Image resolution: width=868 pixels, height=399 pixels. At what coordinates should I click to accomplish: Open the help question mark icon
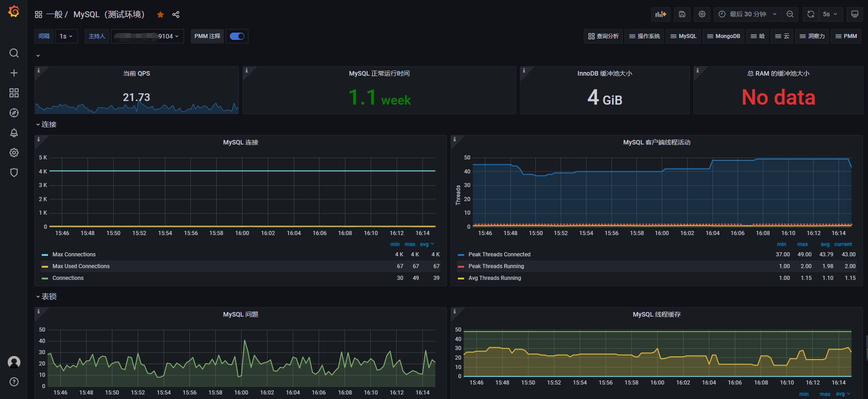click(x=14, y=382)
